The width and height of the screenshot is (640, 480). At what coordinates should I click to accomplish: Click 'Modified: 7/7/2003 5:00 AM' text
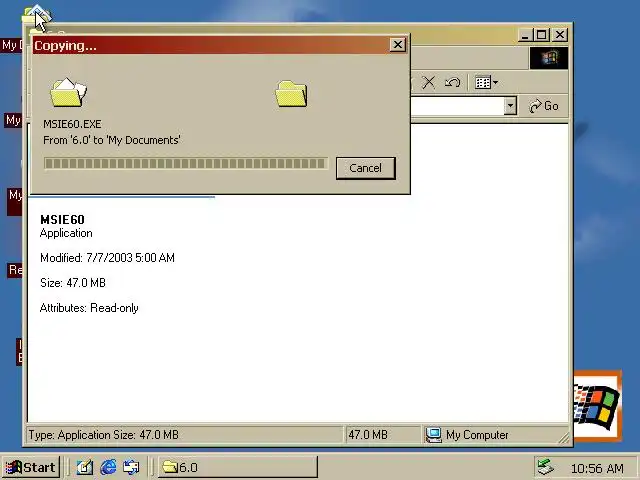pos(107,258)
